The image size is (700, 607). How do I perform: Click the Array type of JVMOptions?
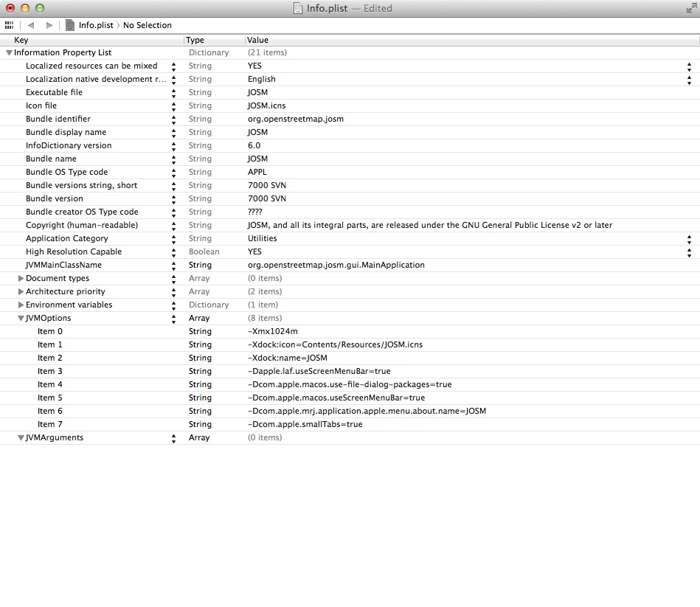[199, 318]
